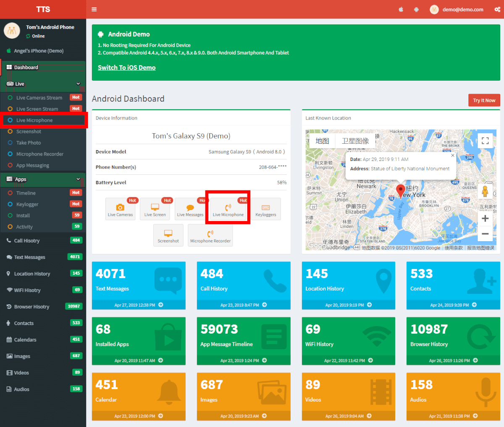
Task: Open Timeline under Apps in sidebar
Action: click(43, 193)
